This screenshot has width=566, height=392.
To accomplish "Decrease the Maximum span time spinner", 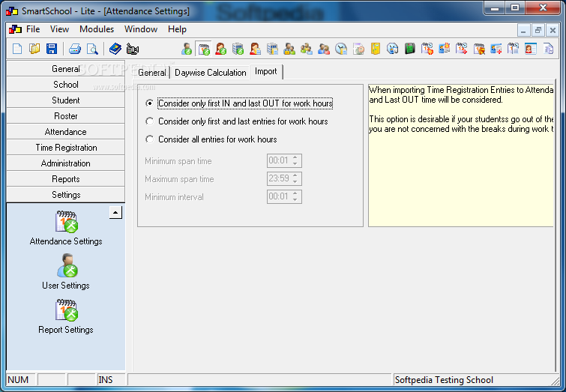I will 295,181.
